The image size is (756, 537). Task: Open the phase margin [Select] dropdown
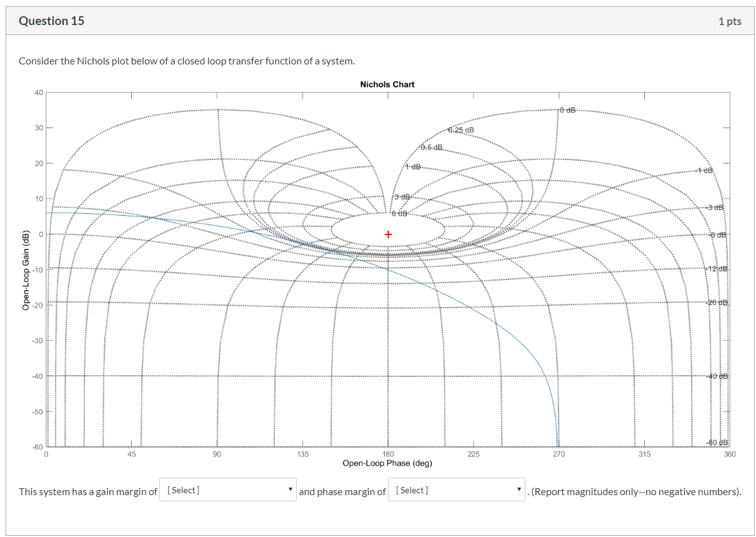coord(456,490)
